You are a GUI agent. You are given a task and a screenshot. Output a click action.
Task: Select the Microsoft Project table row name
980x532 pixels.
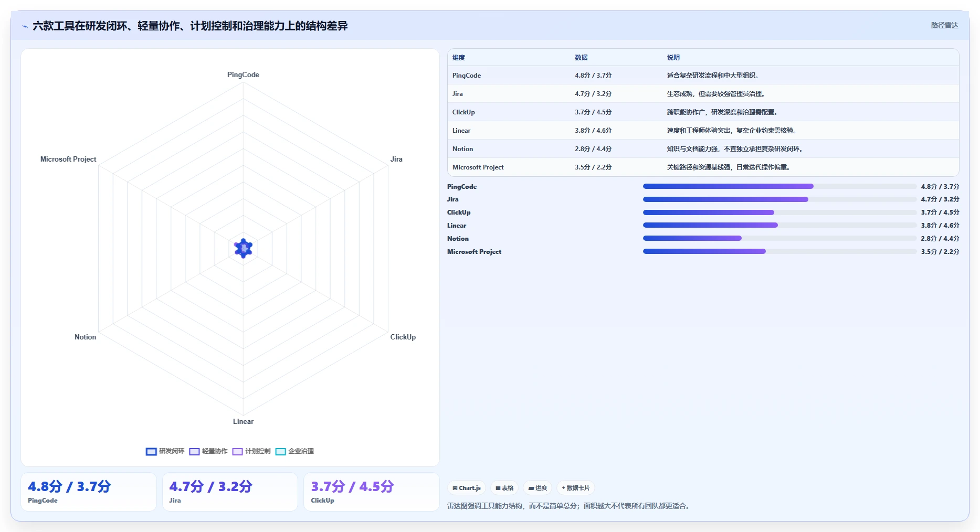coord(478,167)
